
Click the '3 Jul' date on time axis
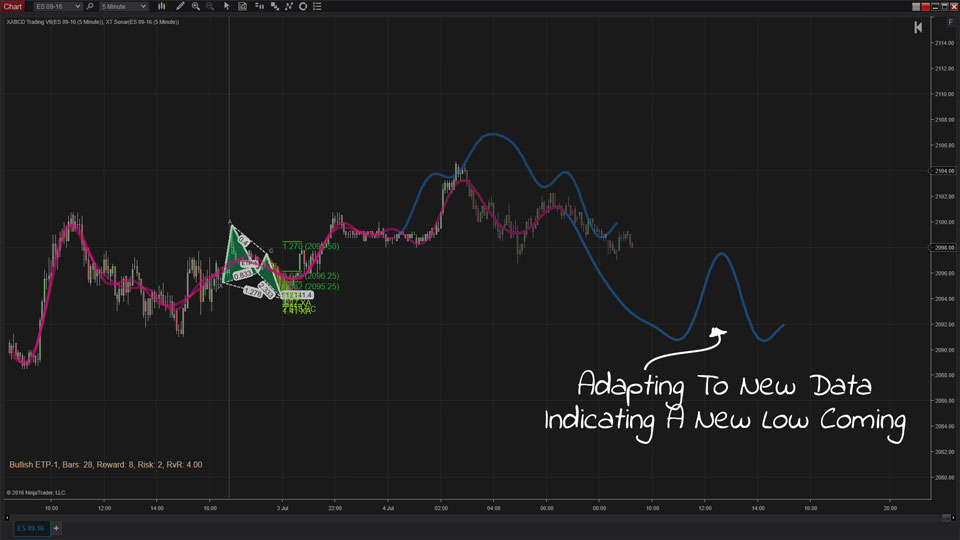(x=282, y=508)
